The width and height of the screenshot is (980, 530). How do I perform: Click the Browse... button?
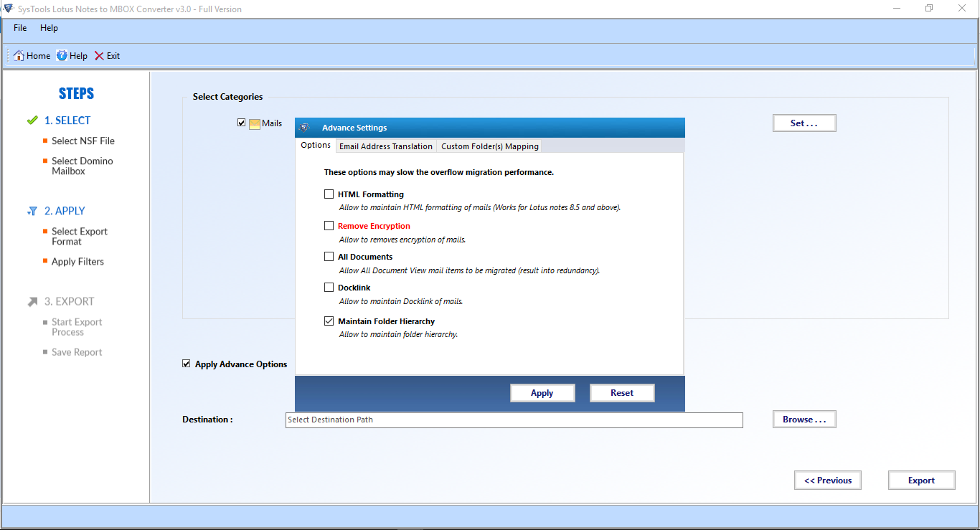click(x=804, y=420)
